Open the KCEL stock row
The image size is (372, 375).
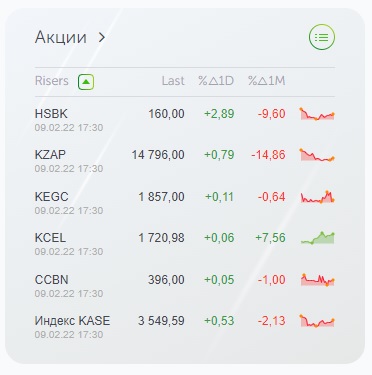(x=185, y=242)
